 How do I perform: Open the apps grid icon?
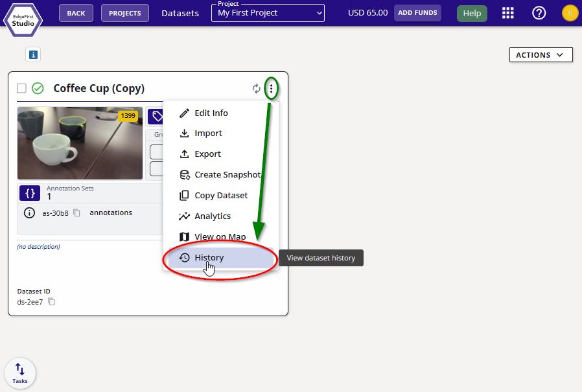(x=508, y=13)
